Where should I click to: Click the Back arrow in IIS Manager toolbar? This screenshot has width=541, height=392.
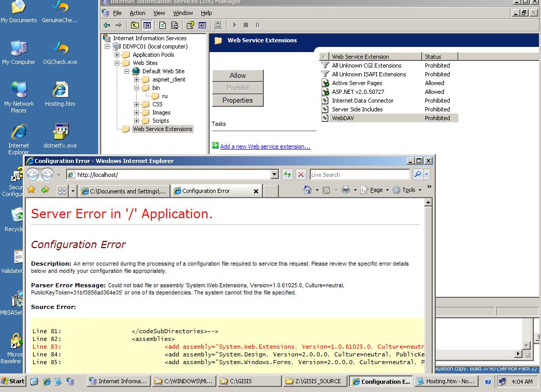(x=107, y=25)
